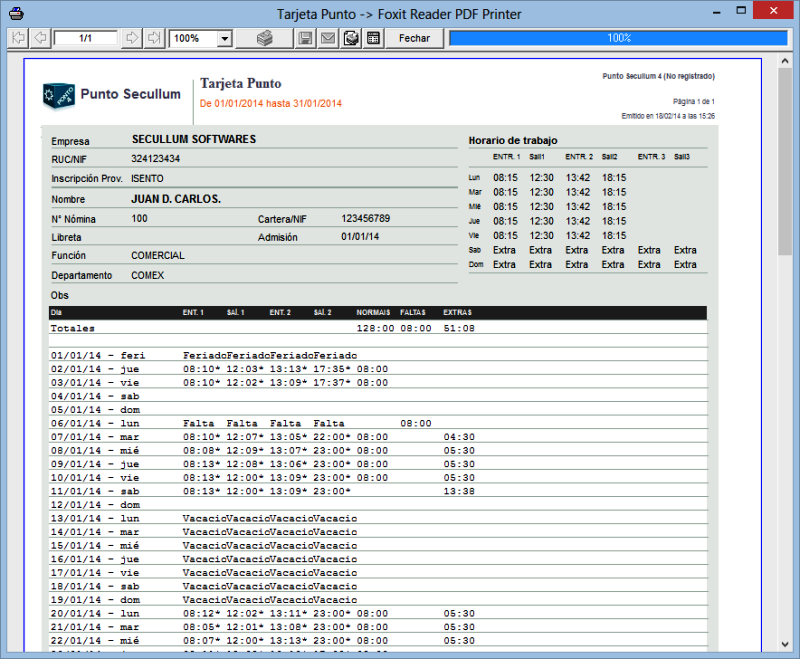Click the Fechar button
Image resolution: width=800 pixels, height=659 pixels.
414,38
